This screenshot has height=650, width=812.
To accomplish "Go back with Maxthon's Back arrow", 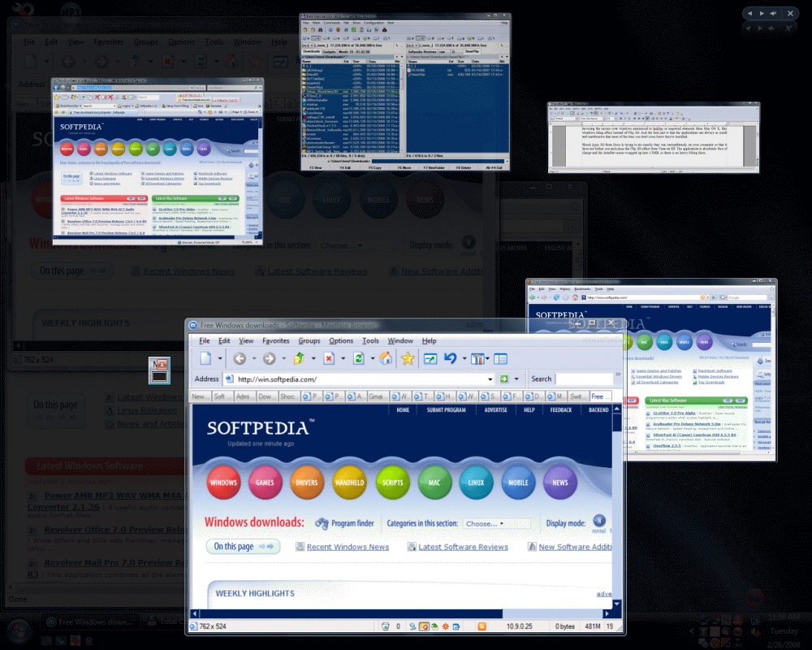I will pyautogui.click(x=240, y=358).
